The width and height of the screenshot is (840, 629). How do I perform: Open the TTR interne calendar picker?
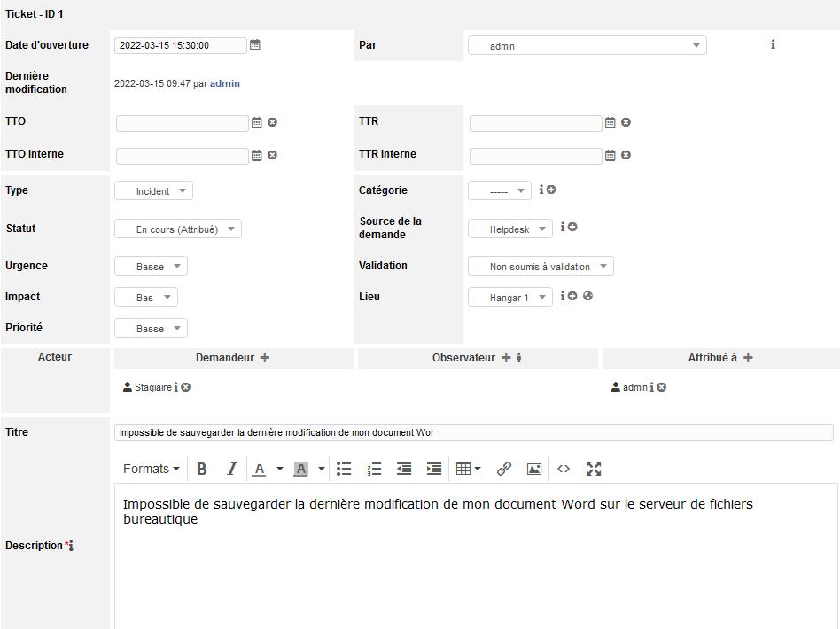click(x=610, y=155)
